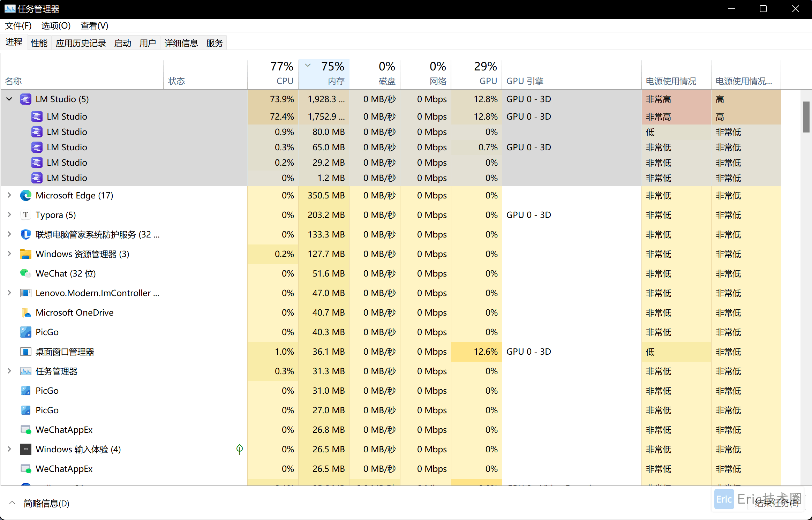This screenshot has width=812, height=520.
Task: Sort by the 网络 column header
Action: (426, 74)
